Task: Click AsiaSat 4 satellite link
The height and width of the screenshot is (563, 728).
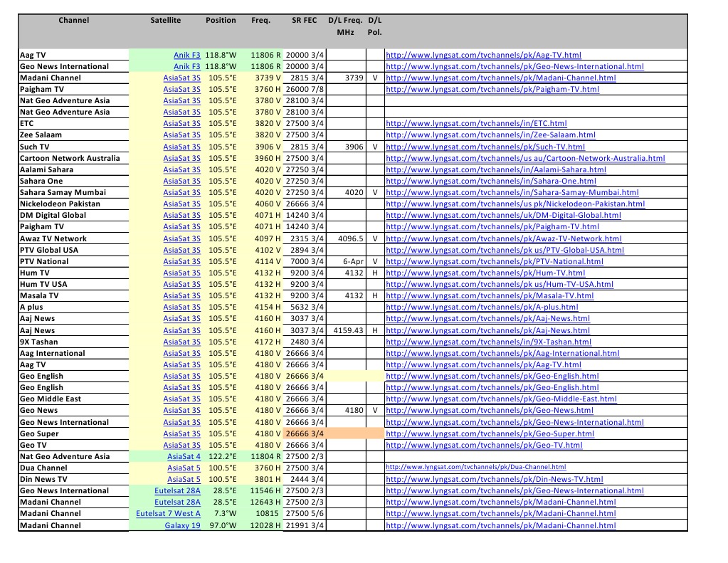Action: coord(184,456)
